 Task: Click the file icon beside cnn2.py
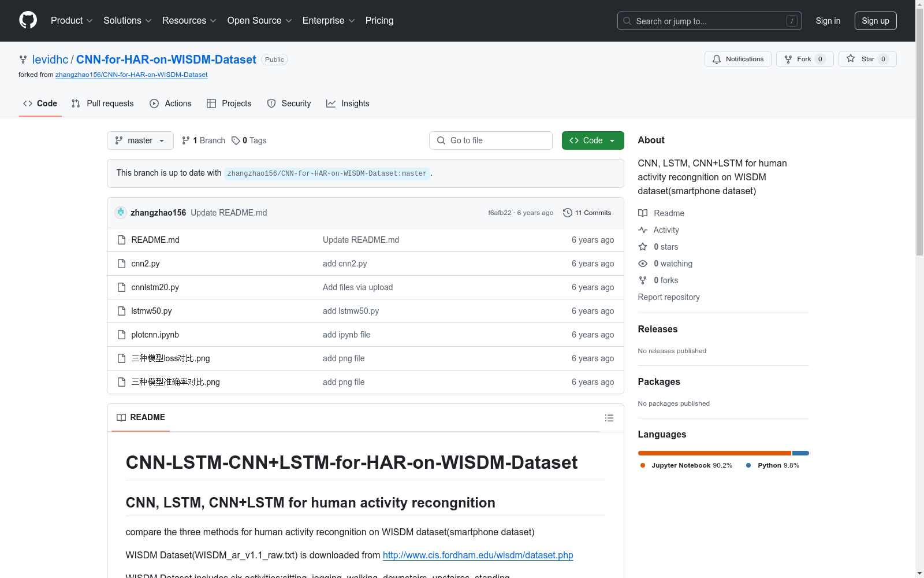pos(121,264)
